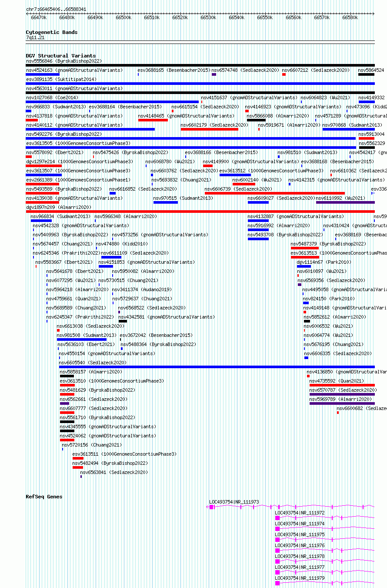Click nsv6245347 (Prakrithi2022) label

[80, 317]
